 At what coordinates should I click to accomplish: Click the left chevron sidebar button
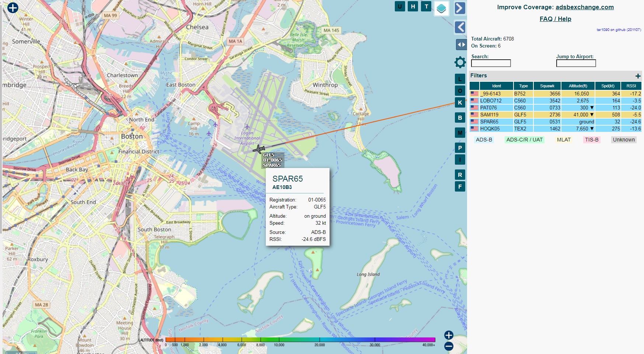click(x=460, y=27)
